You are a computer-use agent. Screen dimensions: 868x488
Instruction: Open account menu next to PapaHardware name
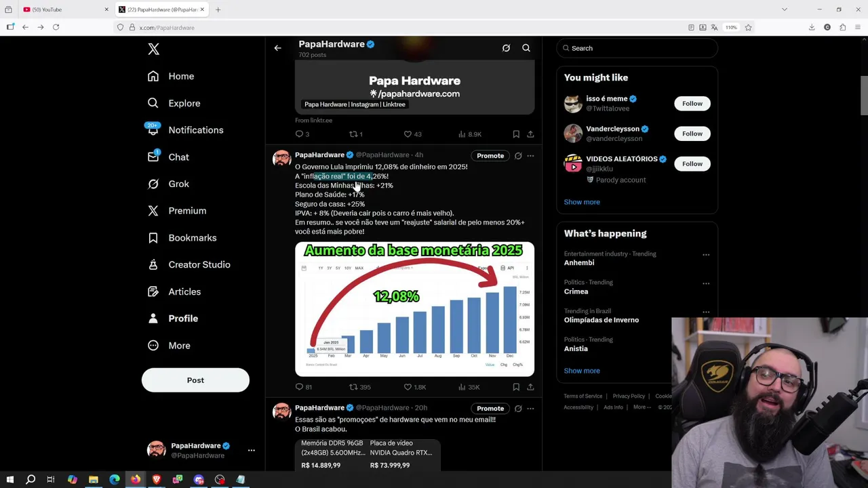coord(251,450)
